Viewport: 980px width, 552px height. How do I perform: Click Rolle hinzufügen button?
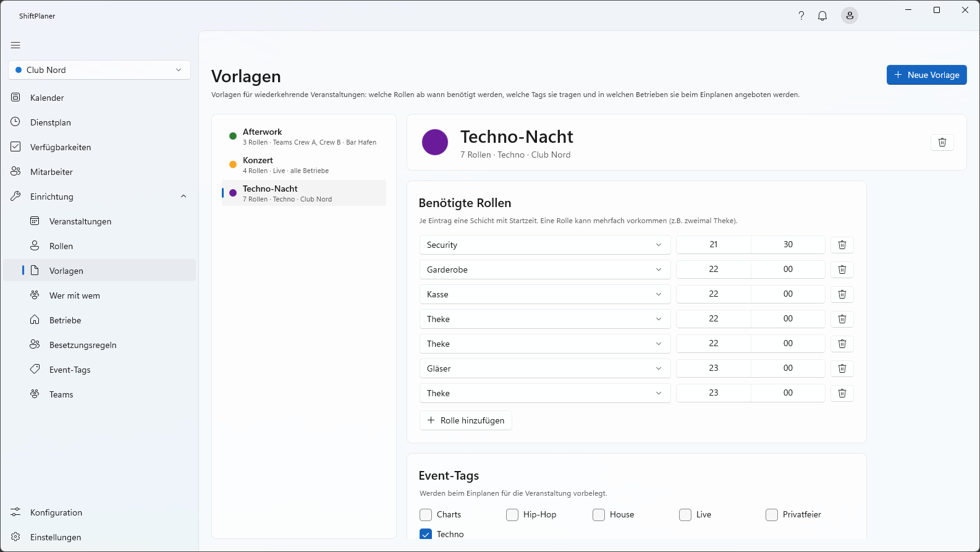tap(466, 420)
